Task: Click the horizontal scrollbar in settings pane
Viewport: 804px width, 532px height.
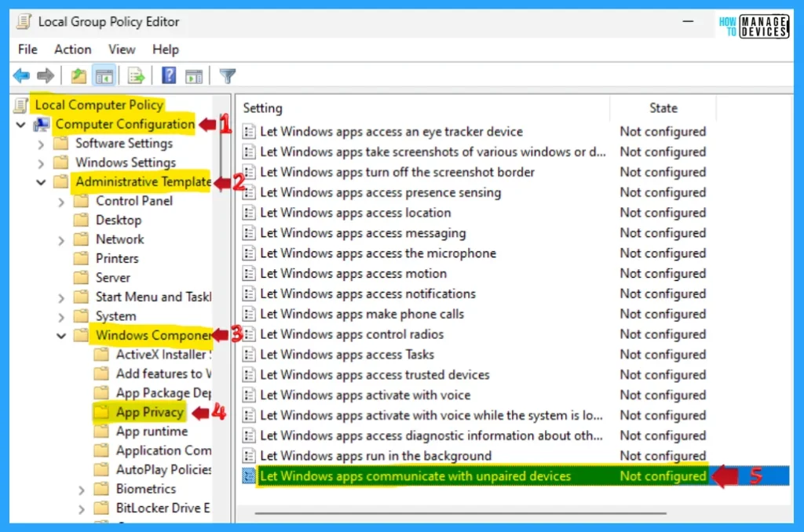Action: click(x=460, y=512)
